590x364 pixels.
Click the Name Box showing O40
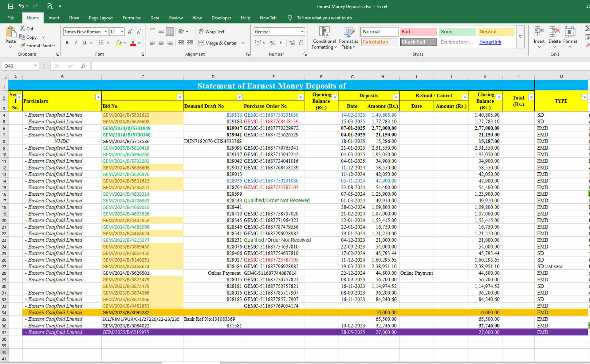point(18,66)
